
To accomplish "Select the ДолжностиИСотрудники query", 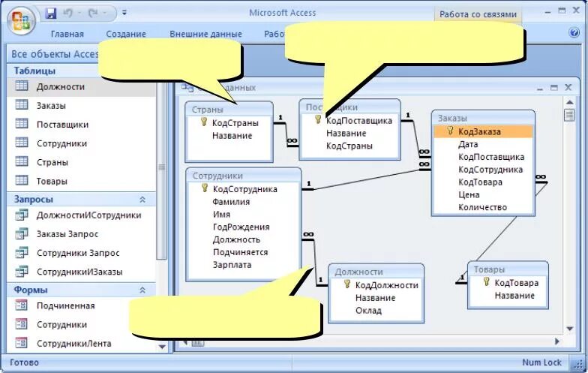I will coord(88,215).
